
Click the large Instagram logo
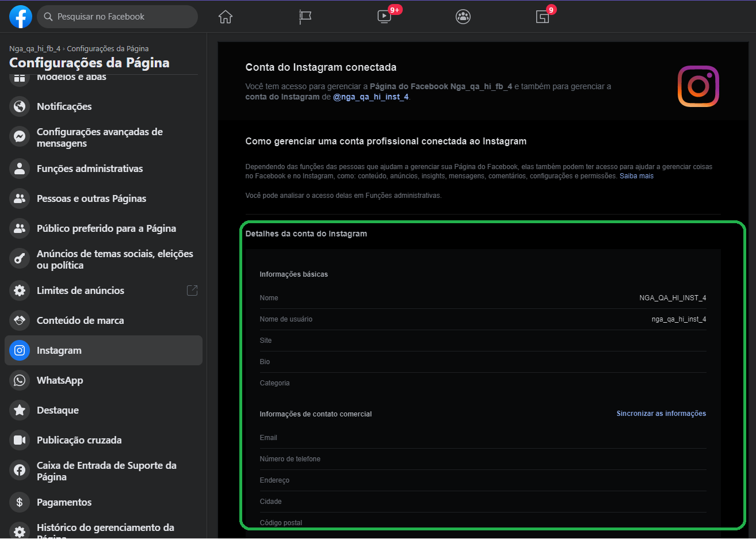pos(698,86)
